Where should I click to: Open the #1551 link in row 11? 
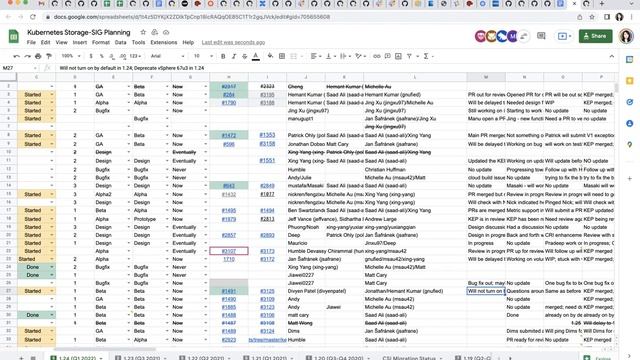click(x=267, y=160)
